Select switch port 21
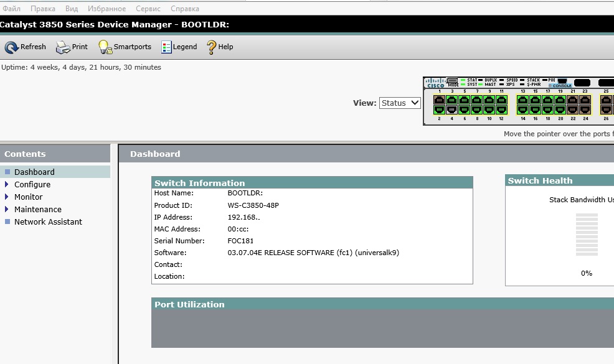The height and width of the screenshot is (364, 614). pyautogui.click(x=573, y=100)
